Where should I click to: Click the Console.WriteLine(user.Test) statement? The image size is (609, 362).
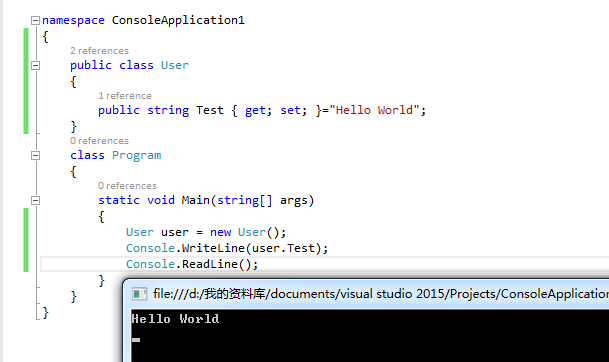227,248
